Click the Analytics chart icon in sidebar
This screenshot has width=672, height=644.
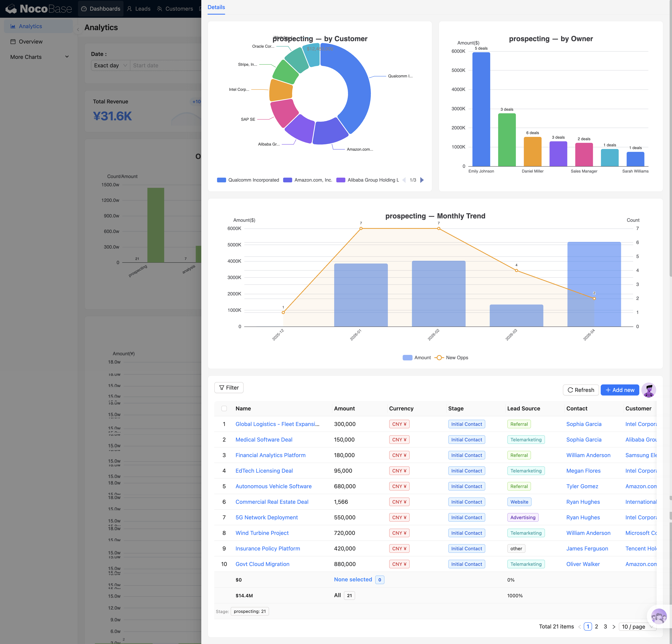[x=13, y=26]
